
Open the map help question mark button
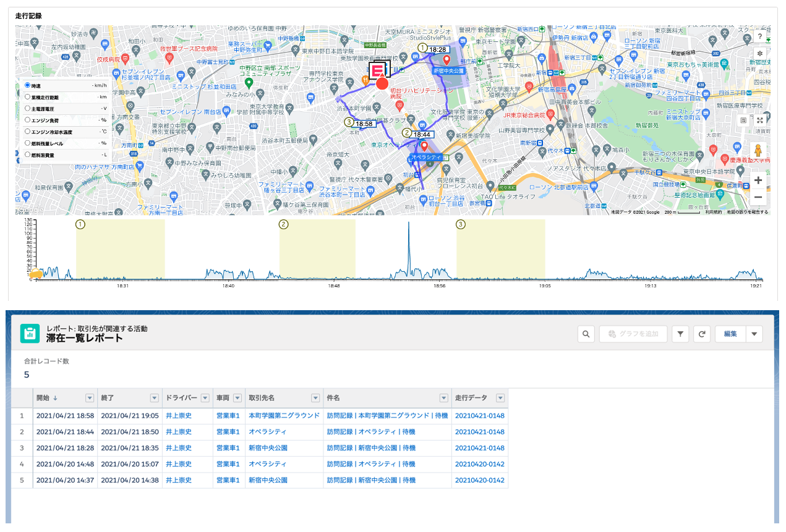(x=759, y=36)
